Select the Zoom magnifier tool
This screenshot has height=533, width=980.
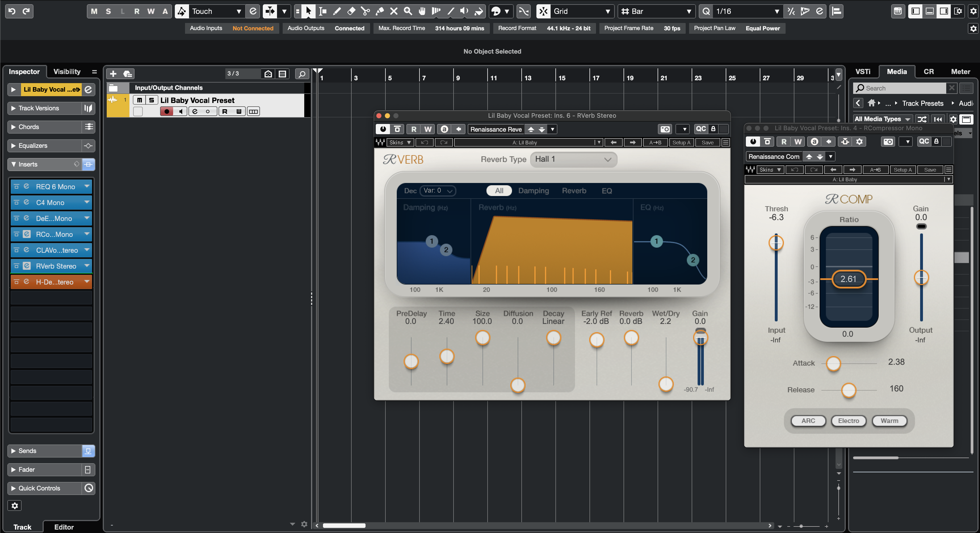pyautogui.click(x=408, y=11)
